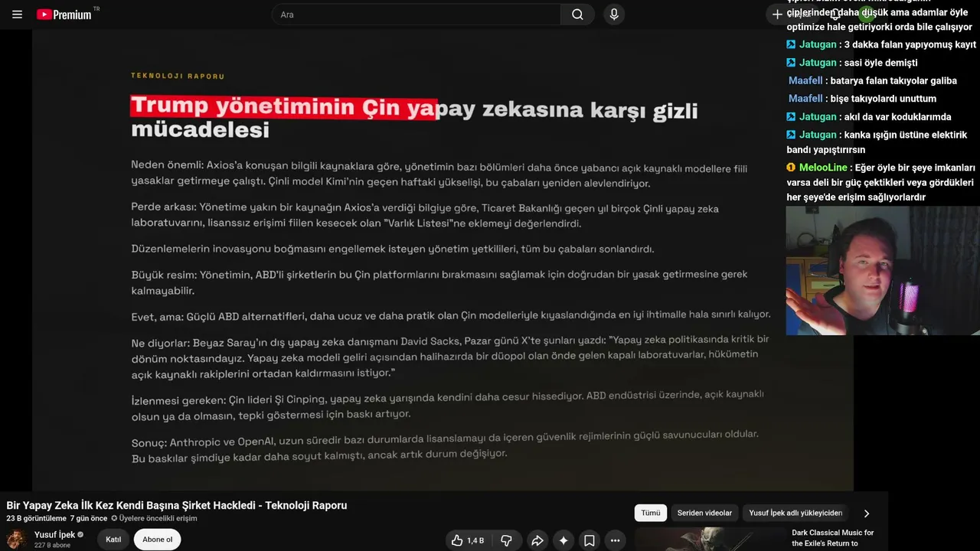Click the video player to pause playback
Image resolution: width=980 pixels, height=551 pixels.
pos(443,260)
